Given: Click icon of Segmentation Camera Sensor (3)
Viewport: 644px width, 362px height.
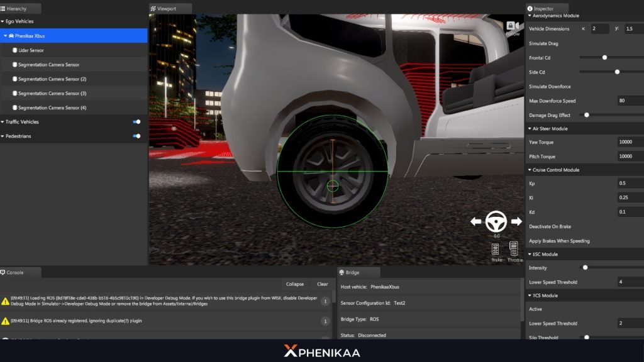Looking at the screenshot, I should [x=15, y=93].
